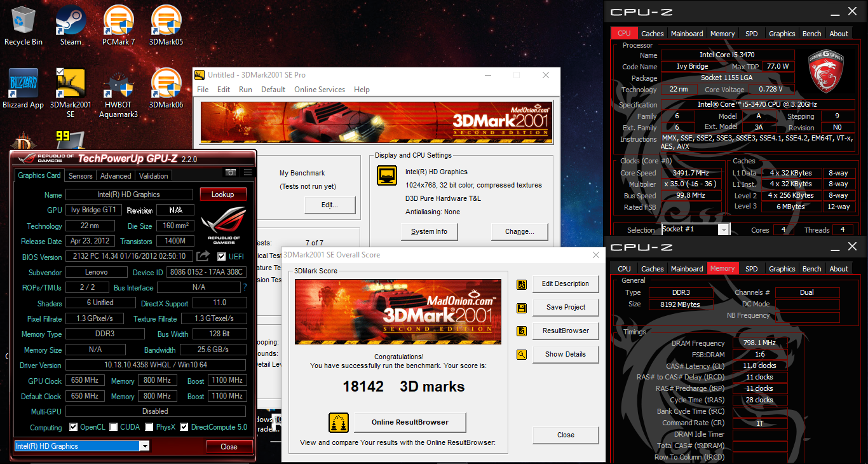
Task: Click the Bus Interface question mark in GPU-Z
Action: click(x=245, y=287)
